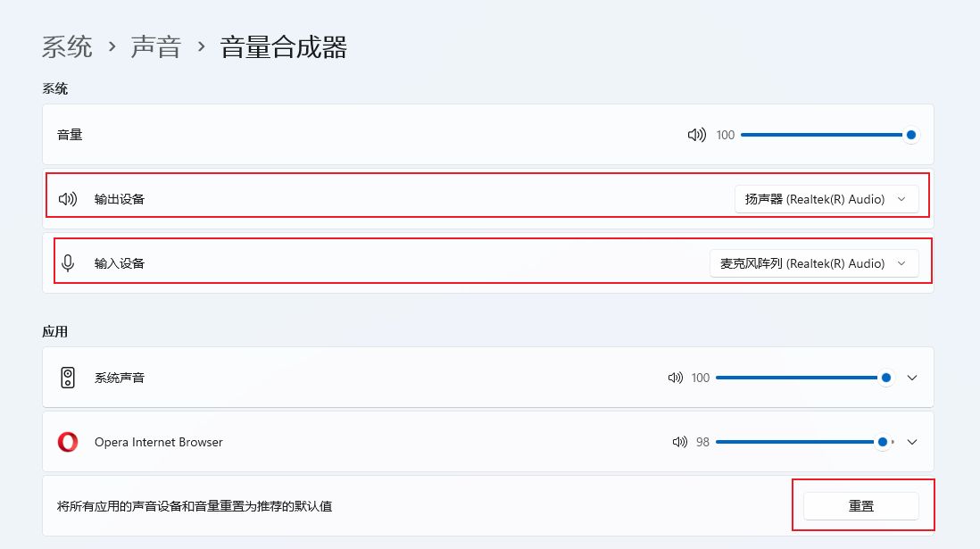980x549 pixels.
Task: Expand the 系统声音 app row chevron
Action: click(912, 378)
